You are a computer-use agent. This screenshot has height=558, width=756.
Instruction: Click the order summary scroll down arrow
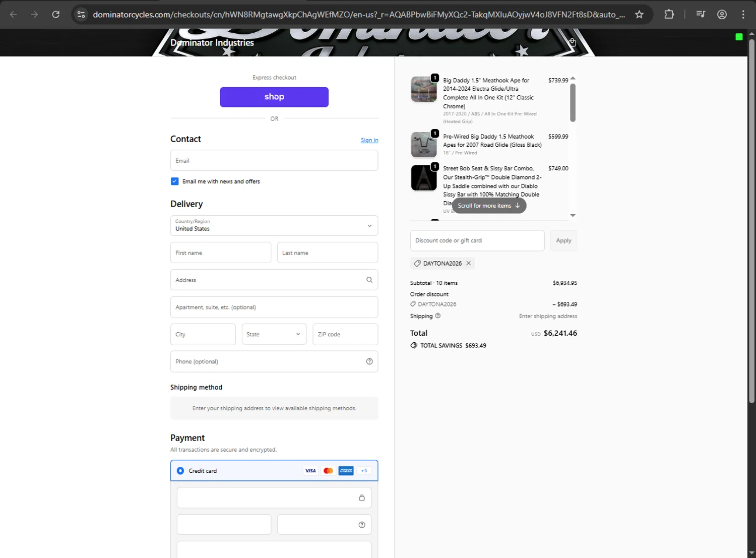coord(573,215)
